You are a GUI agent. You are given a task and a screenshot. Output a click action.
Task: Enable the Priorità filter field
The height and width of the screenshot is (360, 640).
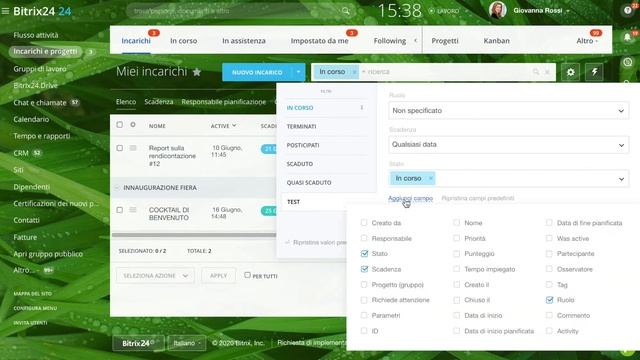[x=456, y=238]
